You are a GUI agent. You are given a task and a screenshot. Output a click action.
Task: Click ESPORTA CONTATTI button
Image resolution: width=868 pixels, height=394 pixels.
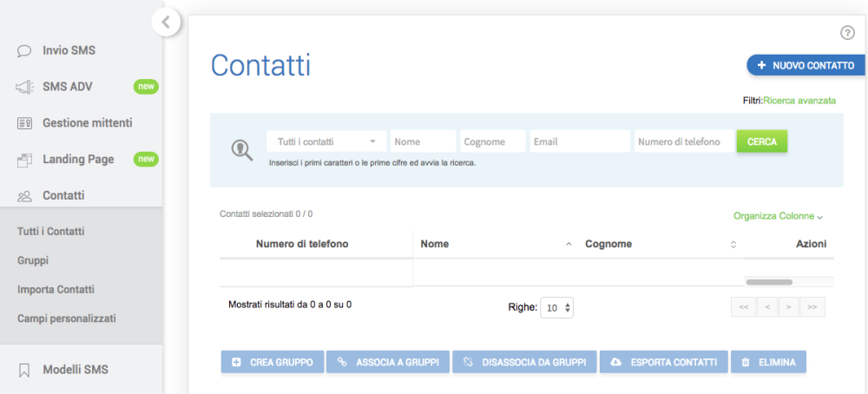(x=664, y=363)
